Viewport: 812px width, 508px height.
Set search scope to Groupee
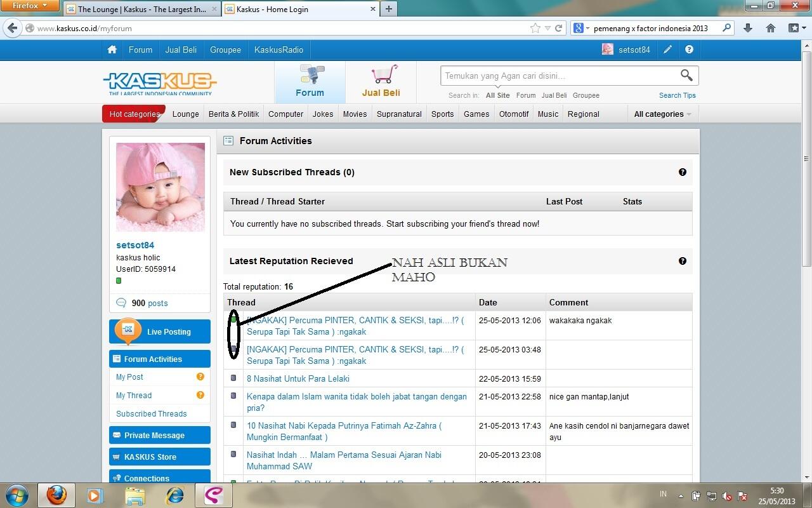point(586,95)
